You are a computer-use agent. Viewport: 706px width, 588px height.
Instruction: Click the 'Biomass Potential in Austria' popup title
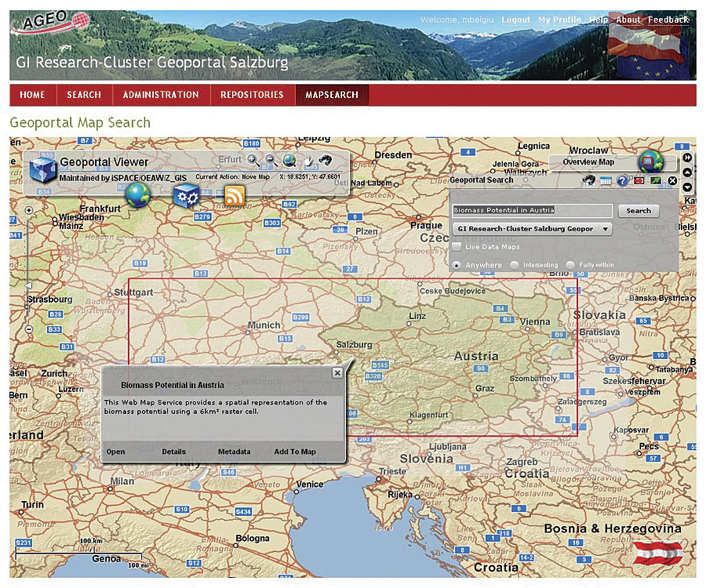[x=173, y=385]
